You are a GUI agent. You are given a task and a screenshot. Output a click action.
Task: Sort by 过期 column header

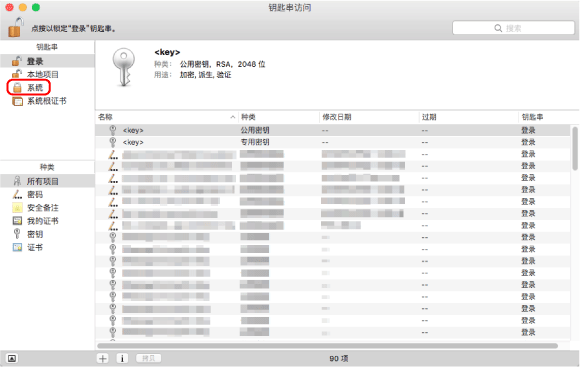tap(469, 117)
